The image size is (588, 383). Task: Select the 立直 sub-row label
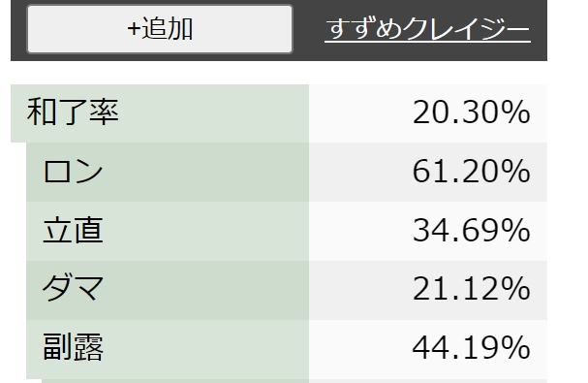(x=73, y=230)
